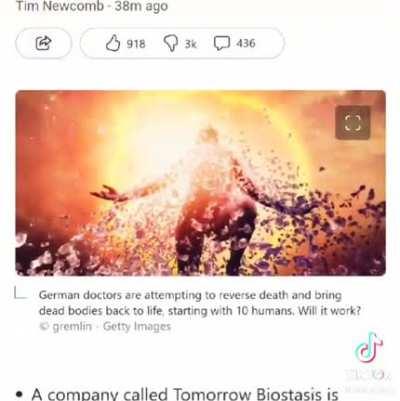The image size is (400, 401).
Task: Select the 3k dislikes count
Action: pos(190,44)
